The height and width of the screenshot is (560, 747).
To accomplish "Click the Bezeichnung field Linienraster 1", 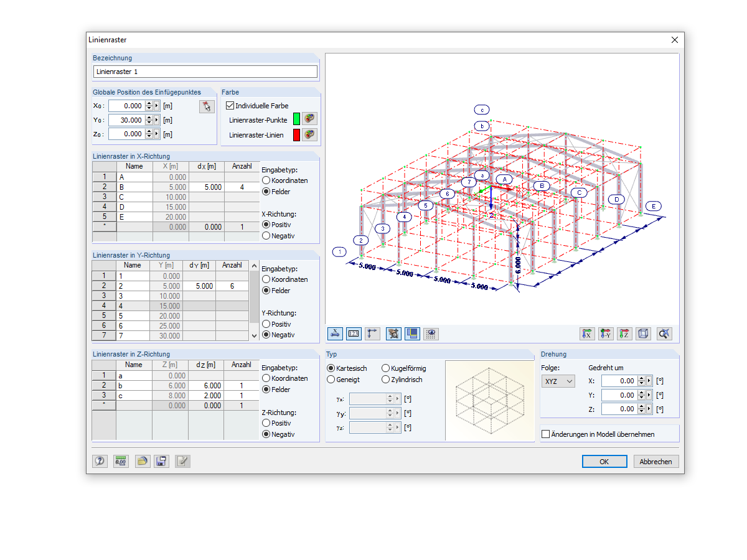I will [205, 72].
